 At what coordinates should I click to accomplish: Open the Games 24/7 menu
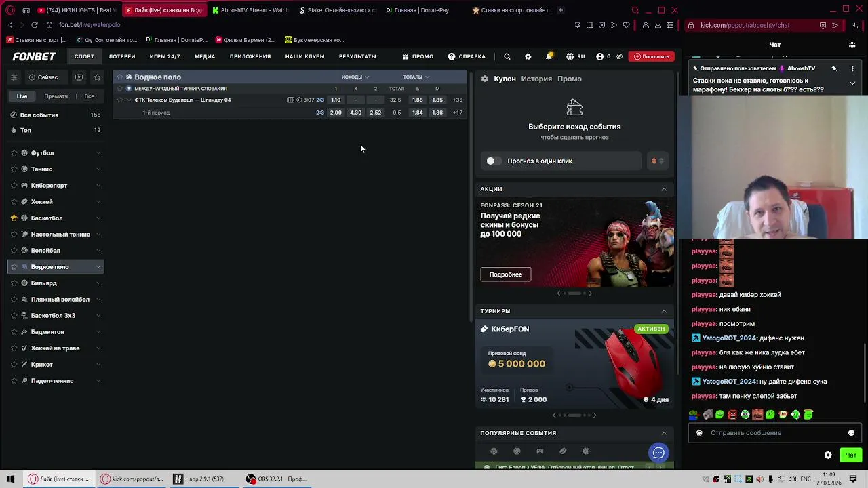pyautogui.click(x=165, y=56)
